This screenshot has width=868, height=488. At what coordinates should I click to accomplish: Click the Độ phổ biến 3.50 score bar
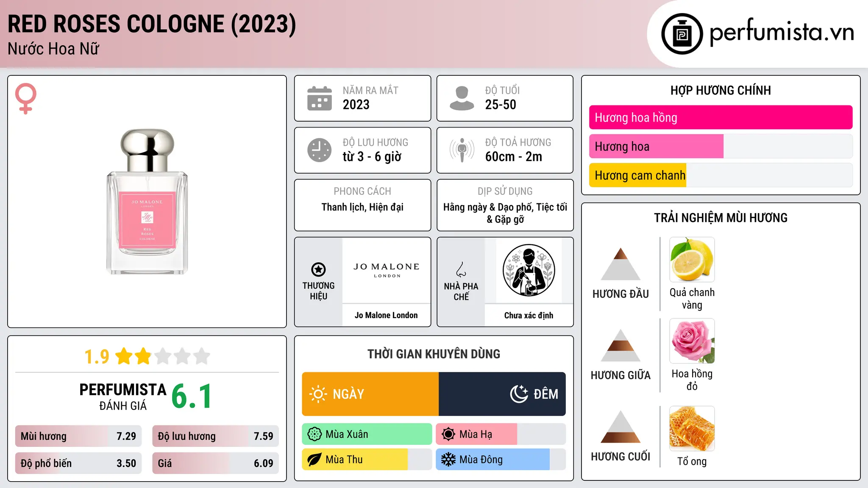[78, 463]
